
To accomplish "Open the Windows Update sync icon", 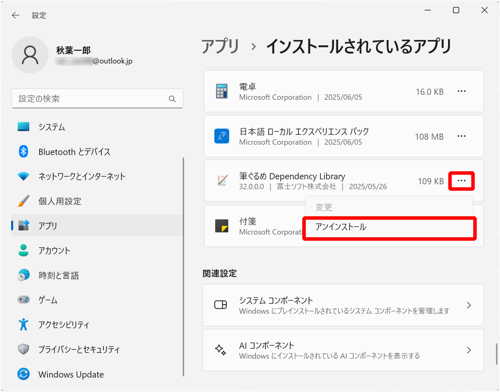I will (x=23, y=374).
